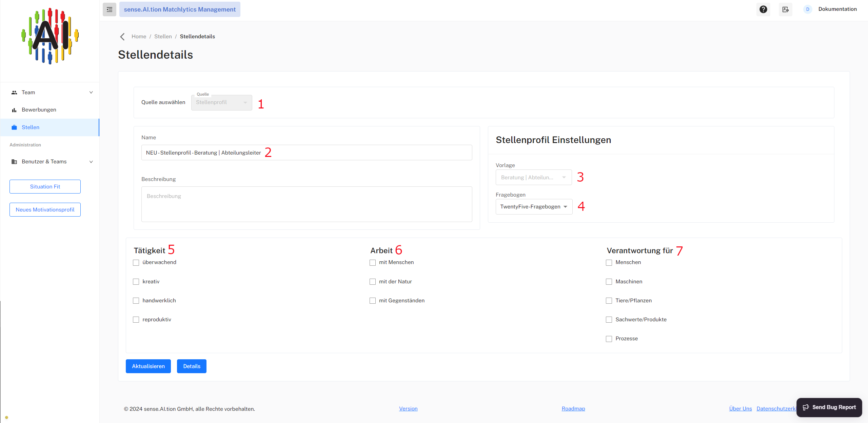Open the Version footer link

click(x=408, y=409)
